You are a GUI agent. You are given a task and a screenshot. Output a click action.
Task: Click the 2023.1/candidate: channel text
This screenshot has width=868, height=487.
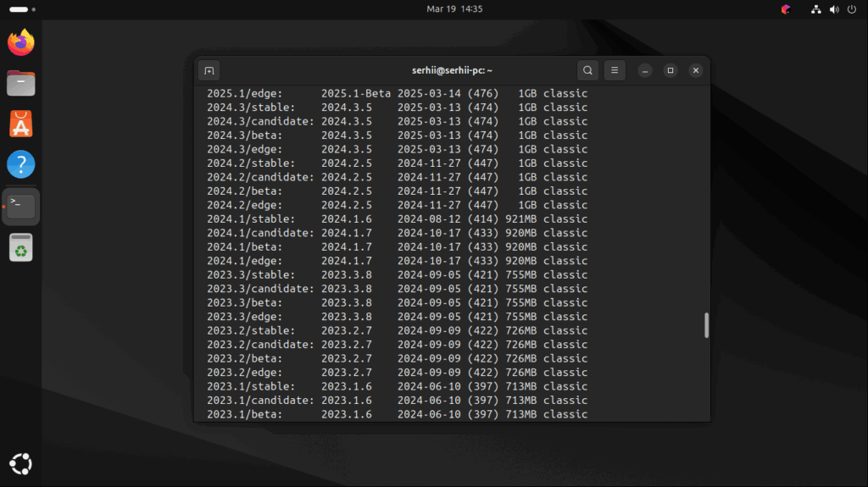click(x=261, y=400)
